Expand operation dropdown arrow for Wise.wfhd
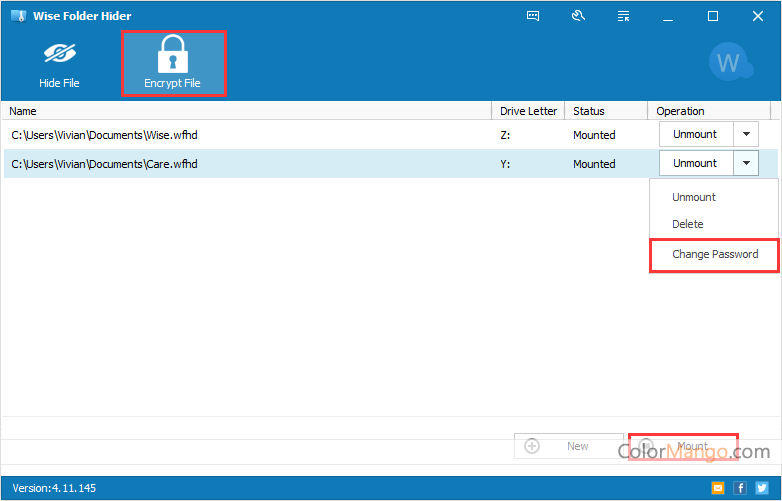The width and height of the screenshot is (782, 501). 746,134
